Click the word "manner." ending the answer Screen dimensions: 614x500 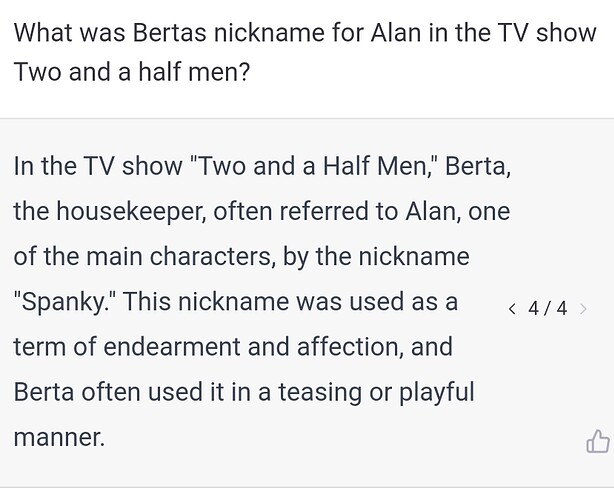pyautogui.click(x=59, y=437)
